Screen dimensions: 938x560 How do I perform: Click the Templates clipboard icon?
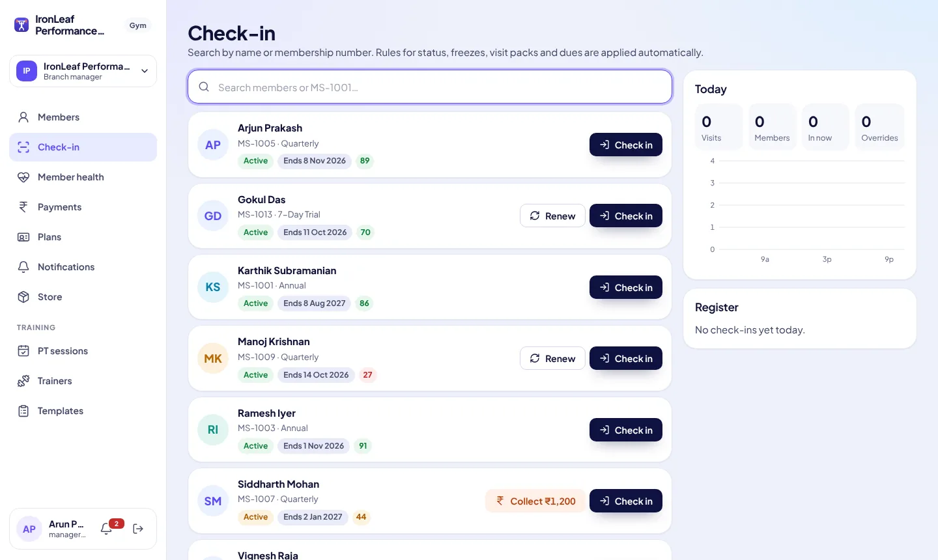23,411
